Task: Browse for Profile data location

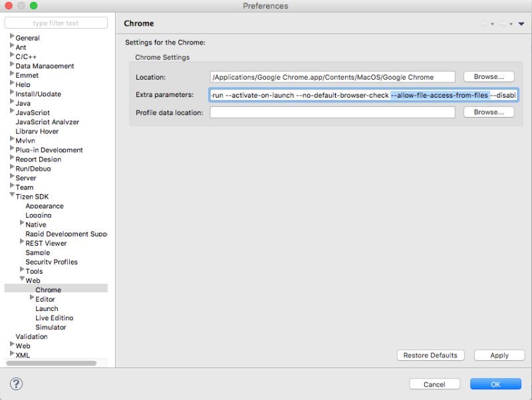Action: click(489, 112)
